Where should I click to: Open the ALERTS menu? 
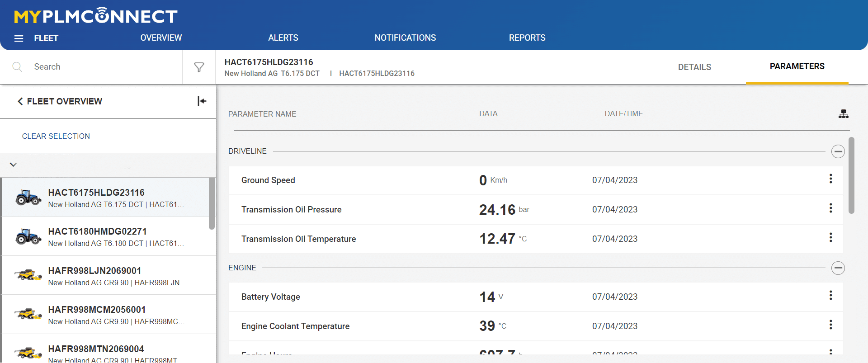tap(283, 38)
